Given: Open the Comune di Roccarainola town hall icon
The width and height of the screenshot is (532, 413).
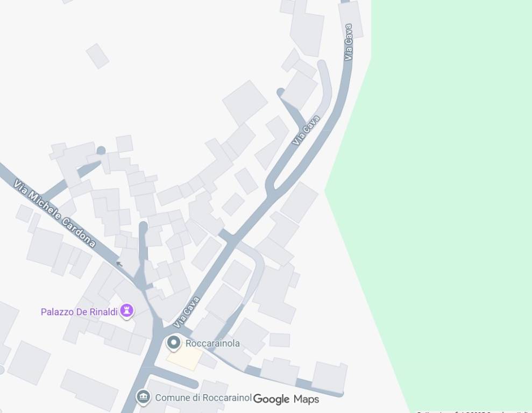Looking at the screenshot, I should pyautogui.click(x=143, y=397).
